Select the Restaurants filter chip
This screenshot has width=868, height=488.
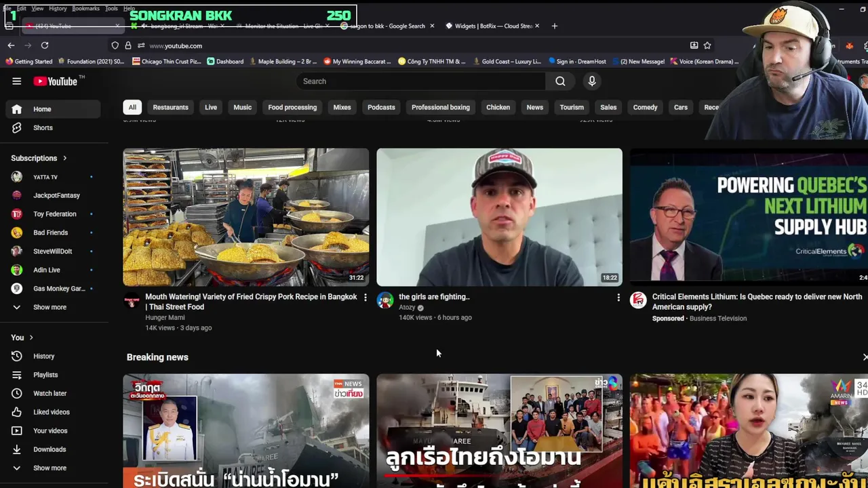(x=170, y=107)
